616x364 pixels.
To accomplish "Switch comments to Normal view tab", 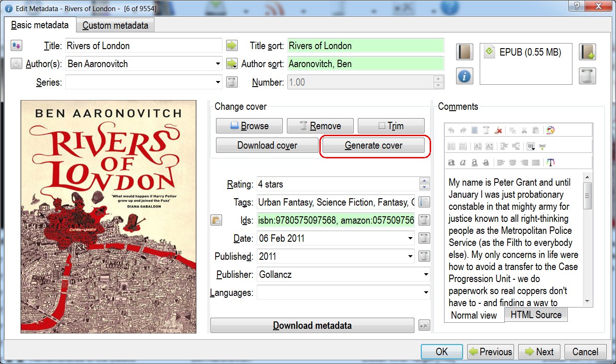I will [474, 315].
